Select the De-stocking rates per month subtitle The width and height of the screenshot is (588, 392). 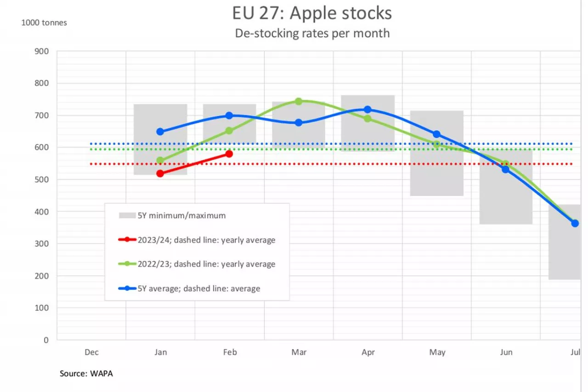coord(312,33)
